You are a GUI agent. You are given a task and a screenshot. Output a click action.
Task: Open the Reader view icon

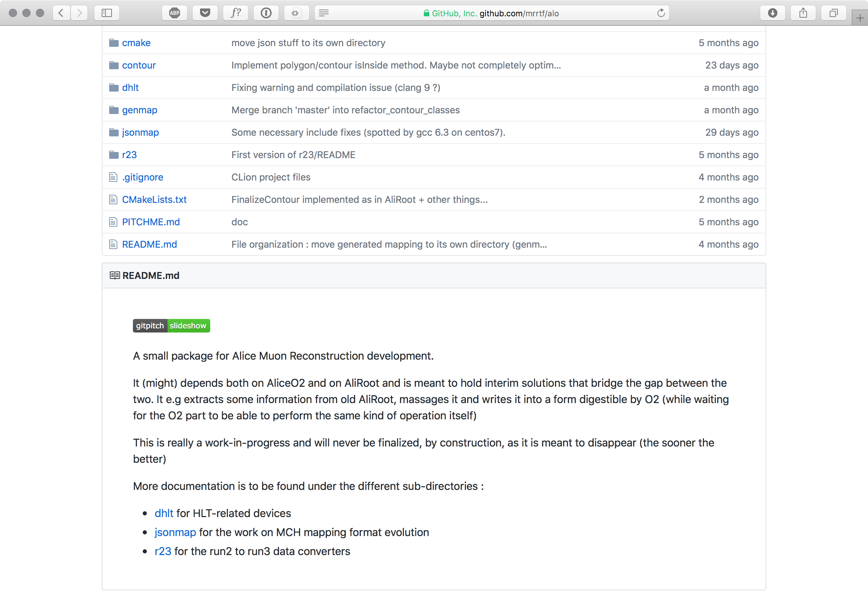tap(323, 13)
